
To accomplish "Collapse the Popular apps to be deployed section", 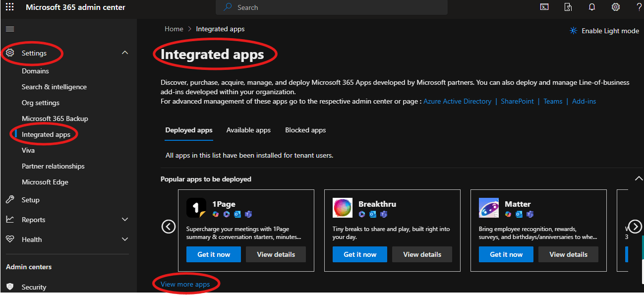I will (x=639, y=178).
